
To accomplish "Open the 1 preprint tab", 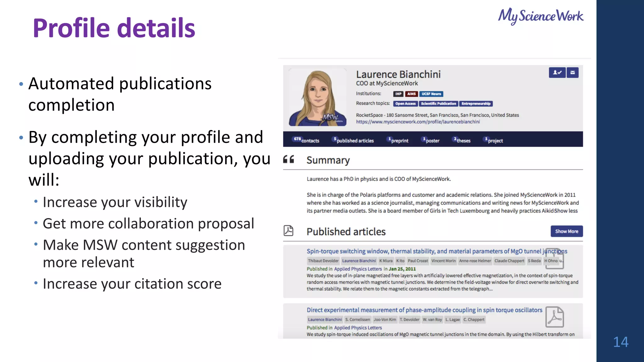I will point(398,140).
